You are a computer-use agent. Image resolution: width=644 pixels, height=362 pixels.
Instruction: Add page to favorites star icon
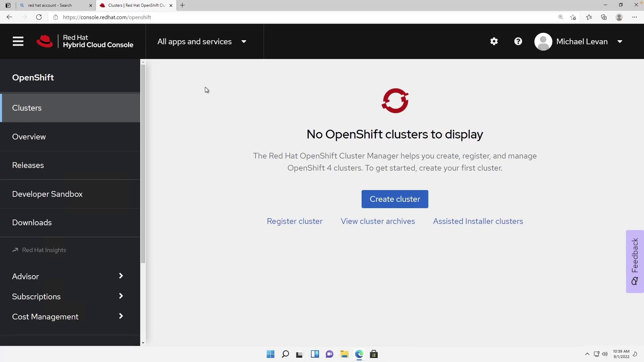pyautogui.click(x=573, y=17)
